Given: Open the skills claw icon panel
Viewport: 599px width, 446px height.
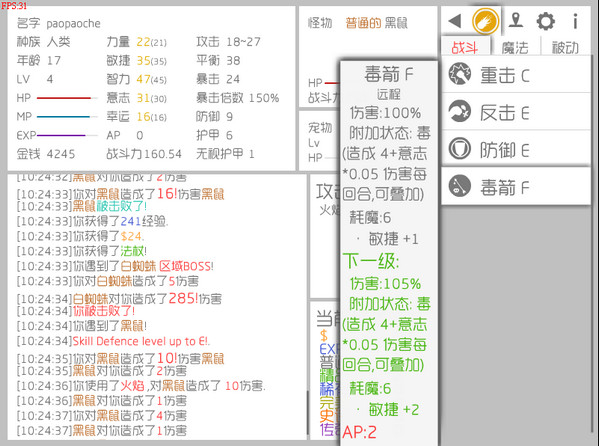Looking at the screenshot, I should pos(485,21).
